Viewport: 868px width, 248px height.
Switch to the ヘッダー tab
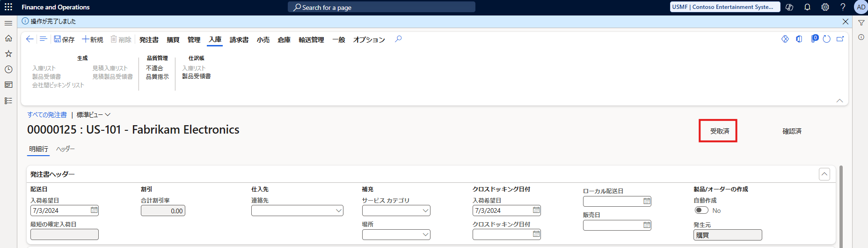66,149
